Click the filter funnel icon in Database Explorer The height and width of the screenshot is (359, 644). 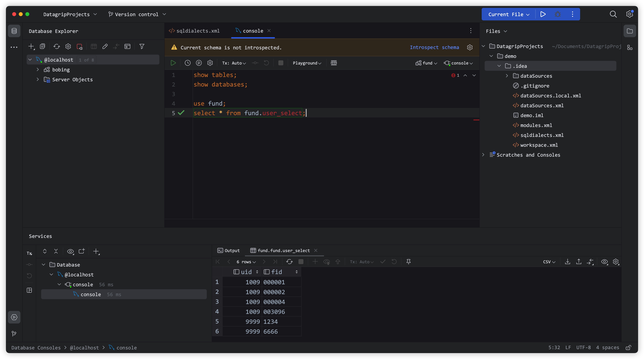click(142, 46)
